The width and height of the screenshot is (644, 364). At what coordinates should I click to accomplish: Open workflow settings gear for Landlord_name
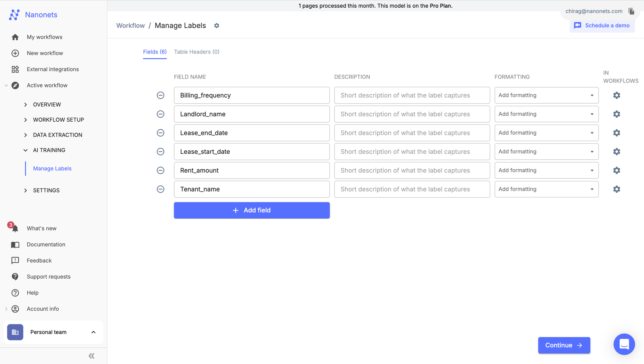[617, 114]
